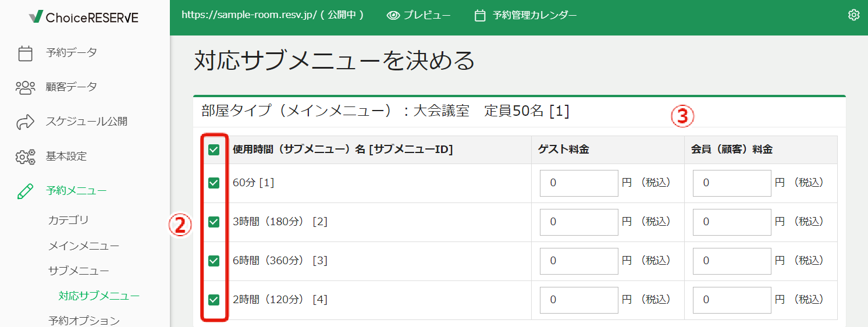
Task: Click ゲスト料金 input for 60分 row
Action: coord(579,183)
